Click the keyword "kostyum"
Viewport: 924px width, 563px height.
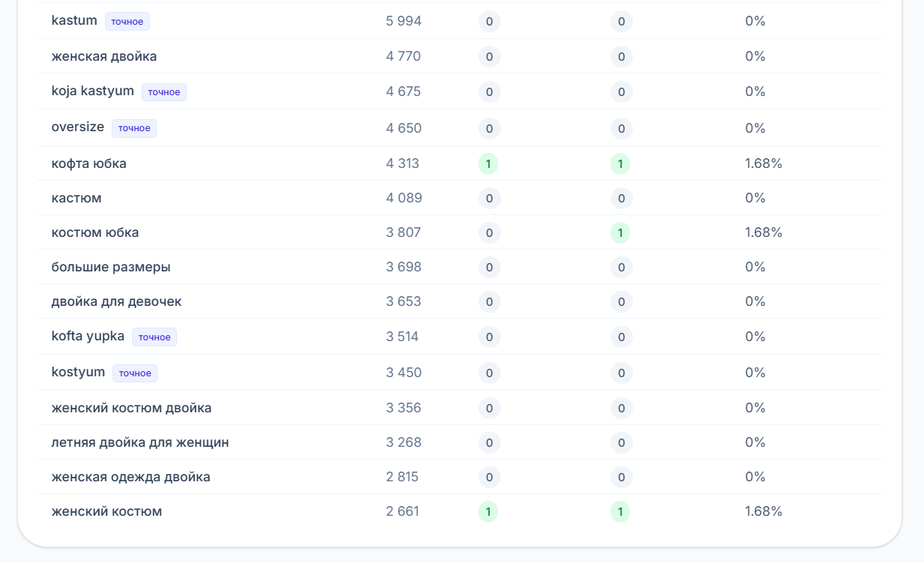tap(79, 372)
